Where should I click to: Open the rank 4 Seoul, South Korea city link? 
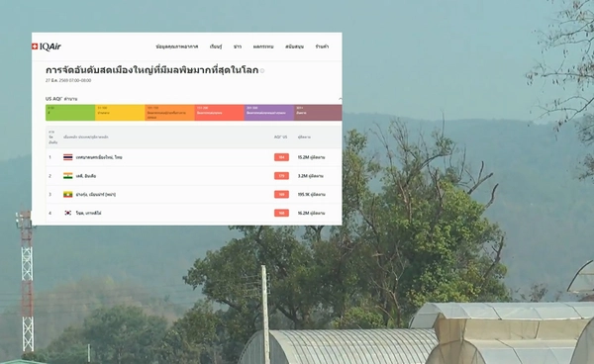pos(89,213)
